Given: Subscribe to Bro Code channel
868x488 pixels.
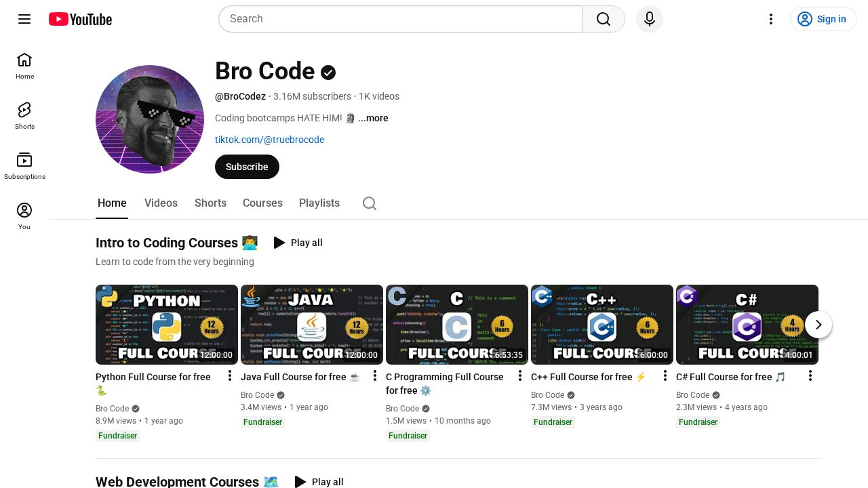Looking at the screenshot, I should (x=247, y=167).
